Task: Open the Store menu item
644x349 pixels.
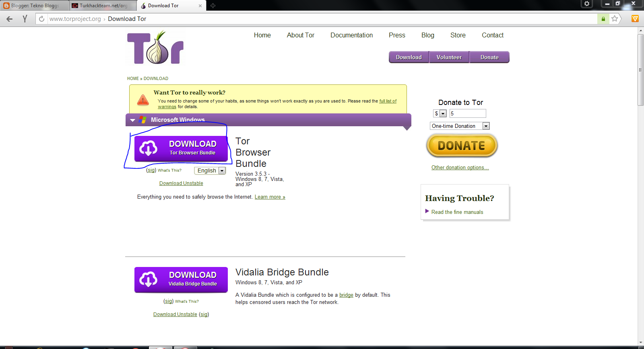Action: (458, 35)
